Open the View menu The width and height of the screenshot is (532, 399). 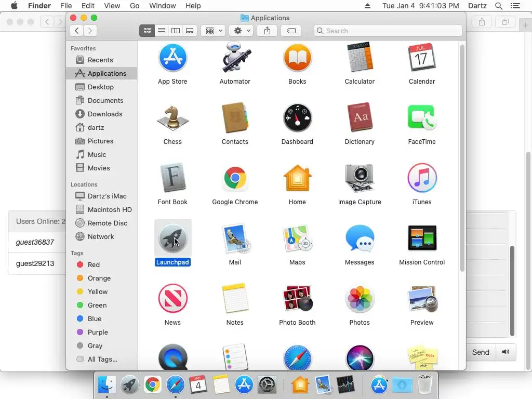pyautogui.click(x=112, y=6)
